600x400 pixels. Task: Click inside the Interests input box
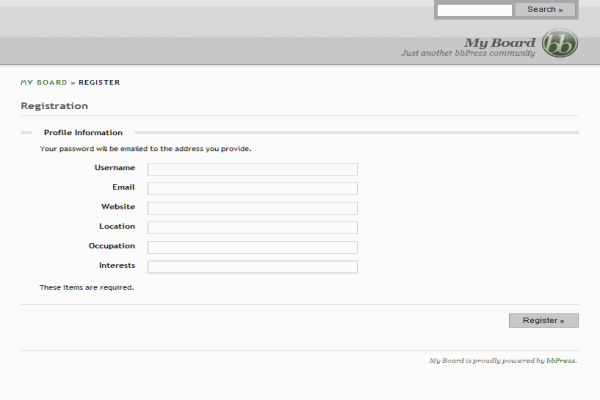(x=252, y=266)
